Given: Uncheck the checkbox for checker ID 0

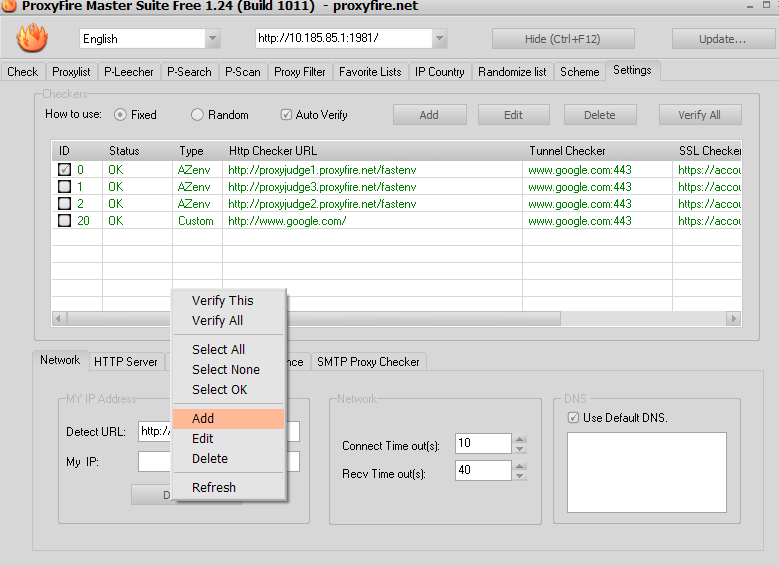Looking at the screenshot, I should pos(65,170).
